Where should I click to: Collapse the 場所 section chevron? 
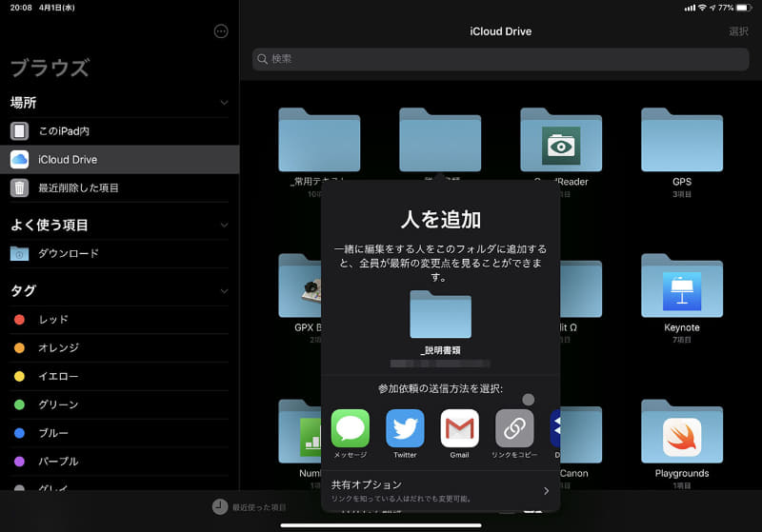click(x=224, y=103)
